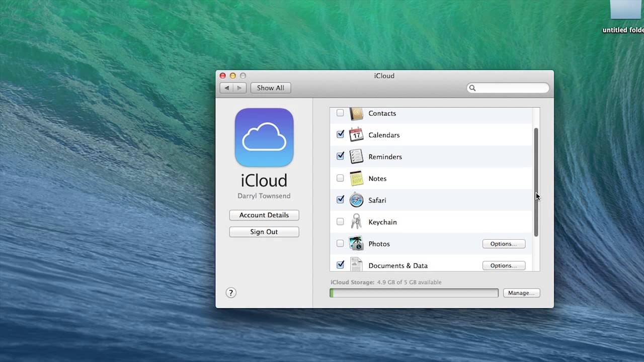Click the 4.9 GB of 5 GB available text
644x362 pixels.
pos(410,282)
